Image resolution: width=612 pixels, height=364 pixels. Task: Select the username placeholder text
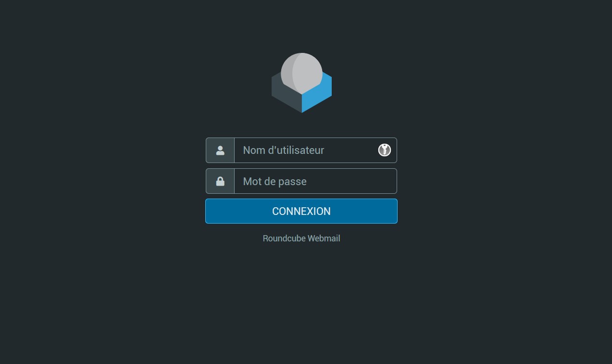[284, 151]
